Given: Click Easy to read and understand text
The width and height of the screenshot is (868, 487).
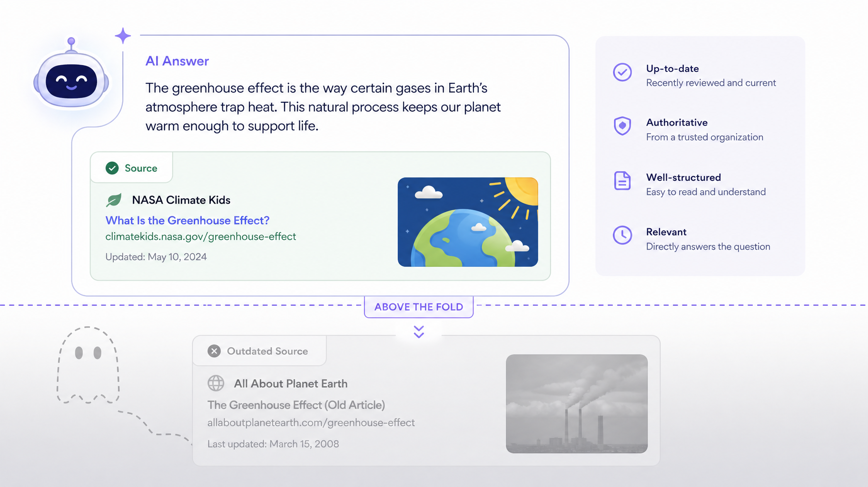Looking at the screenshot, I should pos(706,192).
